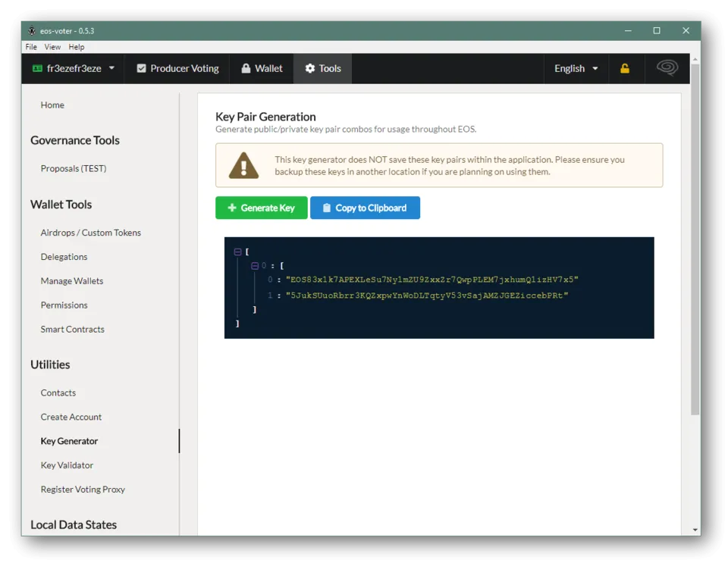Click the Key Pair Generation heading
728x563 pixels.
click(265, 117)
